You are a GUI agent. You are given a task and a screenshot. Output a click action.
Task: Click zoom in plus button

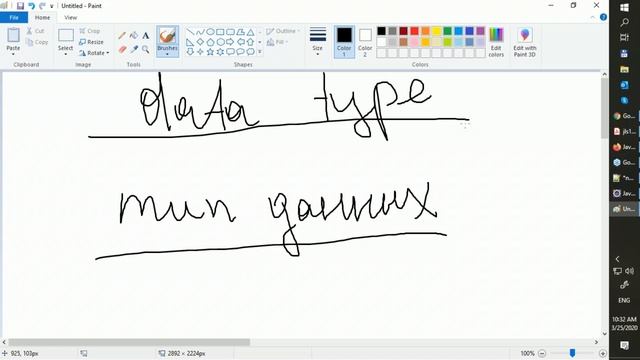point(602,353)
